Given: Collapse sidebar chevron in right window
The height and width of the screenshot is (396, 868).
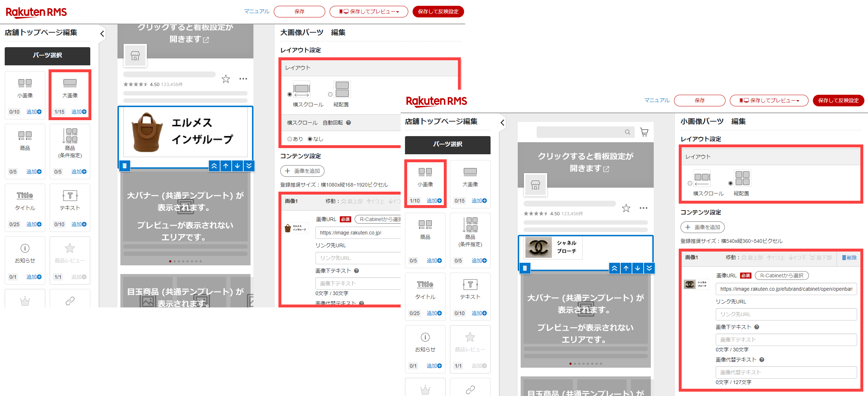Looking at the screenshot, I should click(x=503, y=123).
